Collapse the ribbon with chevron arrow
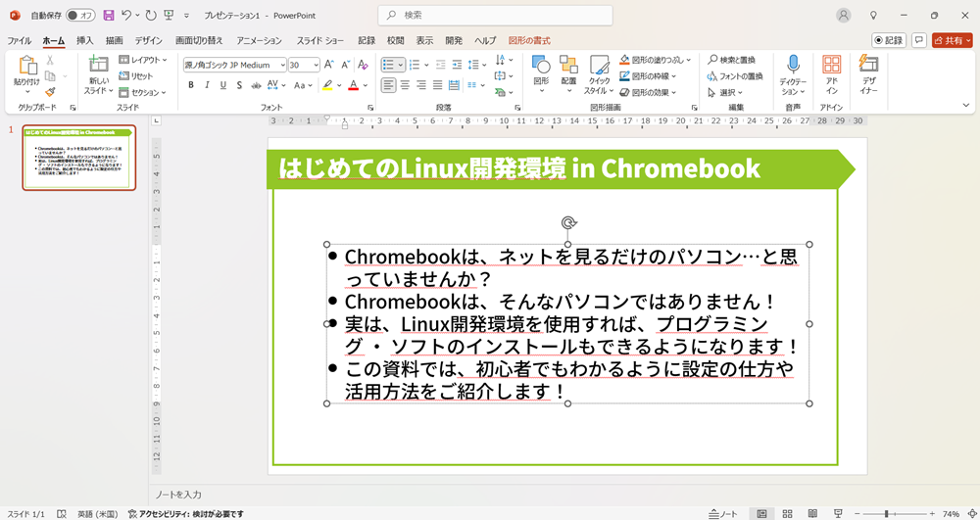Screen dimensions: 980x520 click(x=966, y=106)
